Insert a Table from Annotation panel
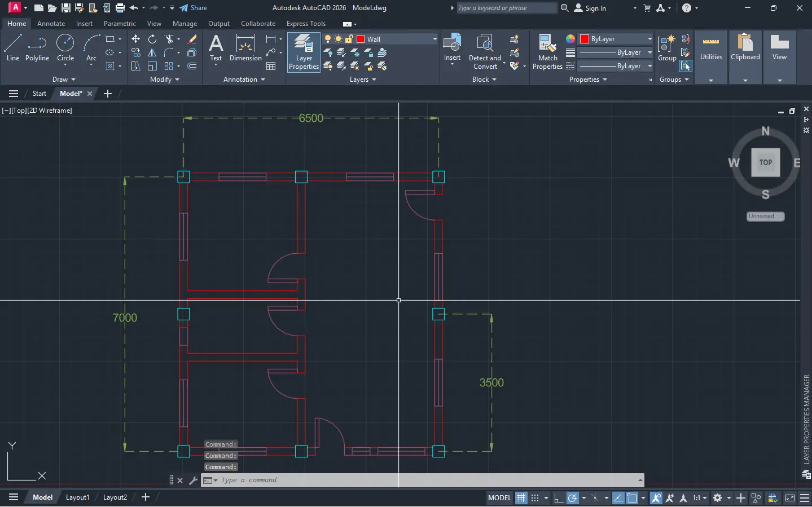 click(x=271, y=66)
